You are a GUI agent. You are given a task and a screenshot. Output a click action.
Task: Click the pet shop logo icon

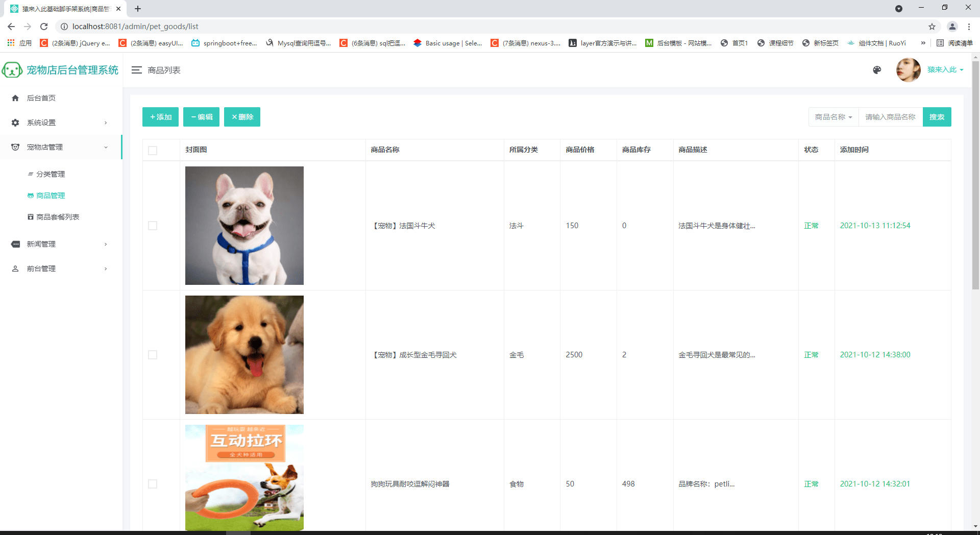(12, 70)
